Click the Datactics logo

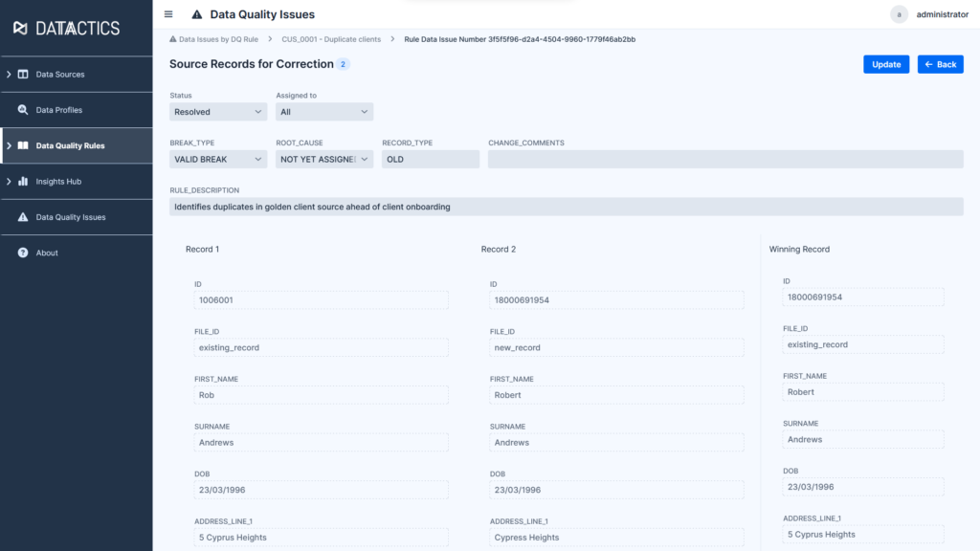(66, 28)
